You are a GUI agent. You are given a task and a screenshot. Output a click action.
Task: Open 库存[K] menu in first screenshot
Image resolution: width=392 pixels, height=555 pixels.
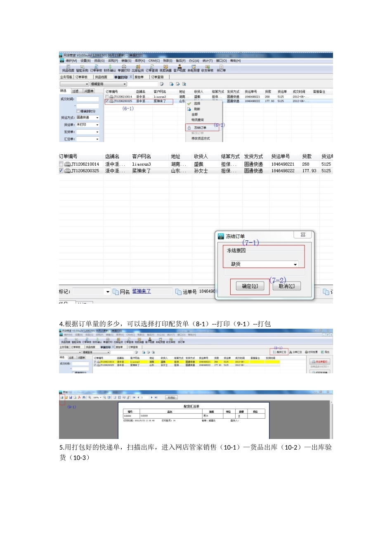(x=140, y=61)
